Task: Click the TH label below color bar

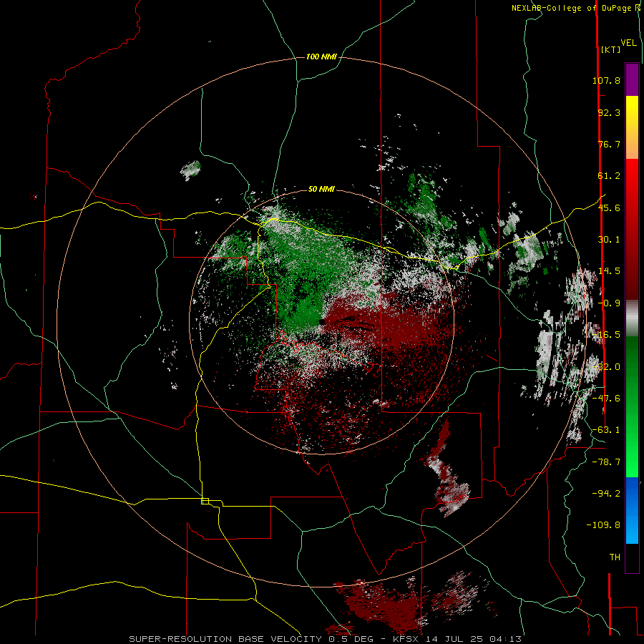Action: [615, 557]
